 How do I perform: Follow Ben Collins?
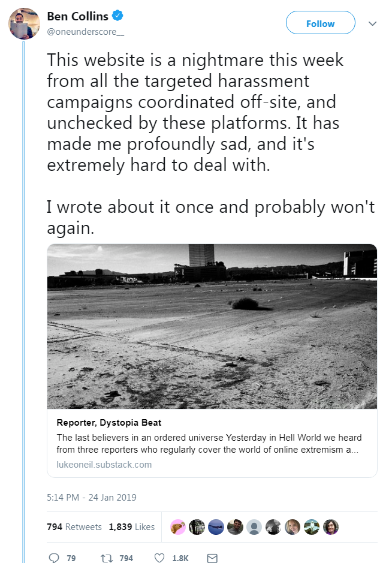(320, 23)
